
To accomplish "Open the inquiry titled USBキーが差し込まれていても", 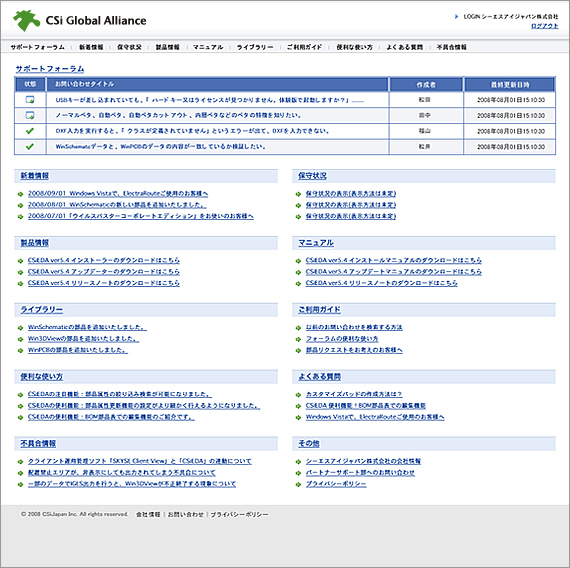I will coord(209,100).
